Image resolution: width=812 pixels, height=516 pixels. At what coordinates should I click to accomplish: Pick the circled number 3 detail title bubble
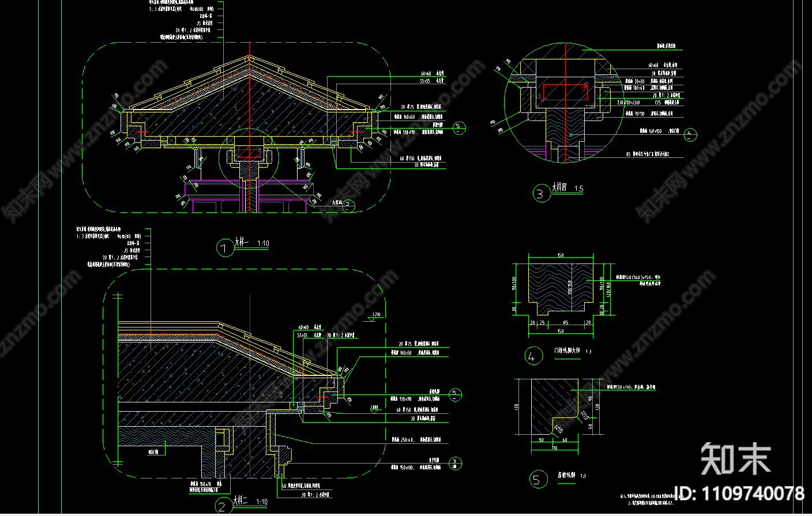[x=541, y=194]
